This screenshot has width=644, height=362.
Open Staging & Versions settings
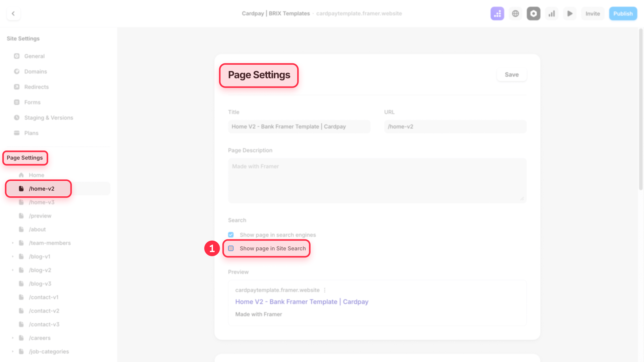coord(49,118)
